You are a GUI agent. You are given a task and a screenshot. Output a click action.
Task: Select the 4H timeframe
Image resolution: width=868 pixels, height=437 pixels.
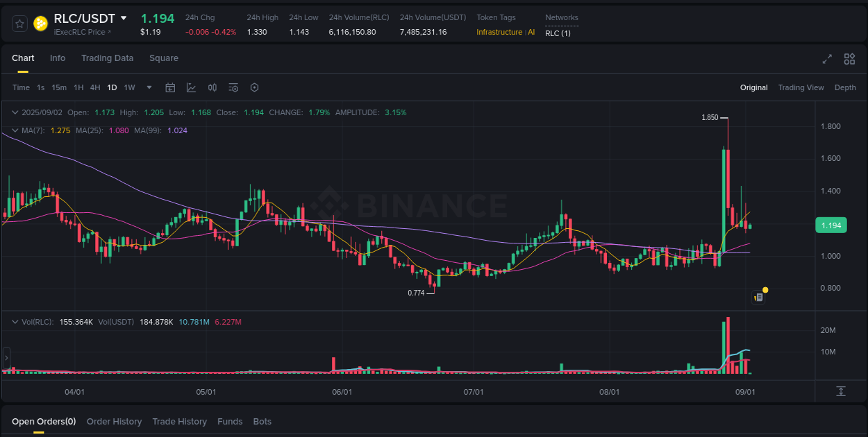[95, 87]
